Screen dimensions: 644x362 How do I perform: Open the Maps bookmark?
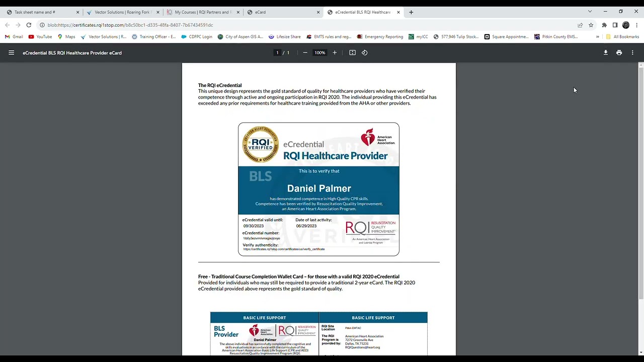coord(66,37)
